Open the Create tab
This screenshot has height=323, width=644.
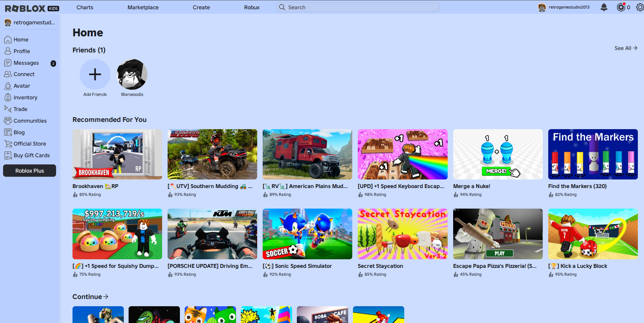point(201,7)
